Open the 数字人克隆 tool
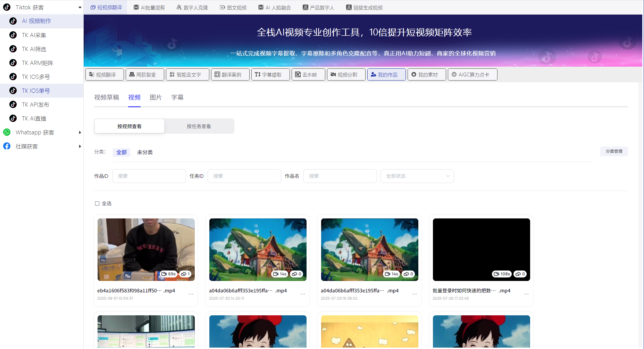644x349 pixels. 192,7
